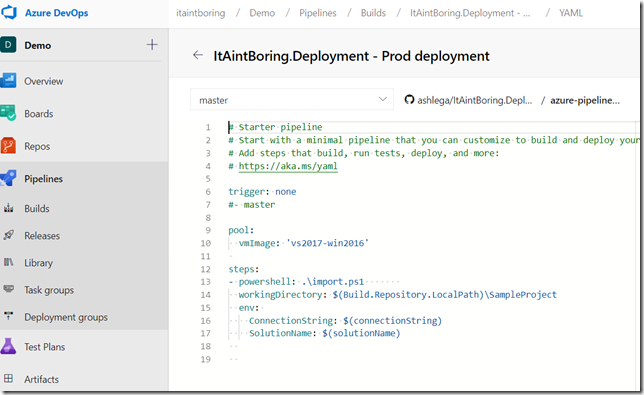Click the Repos sidebar icon
This screenshot has height=395, width=644.
pos(8,146)
